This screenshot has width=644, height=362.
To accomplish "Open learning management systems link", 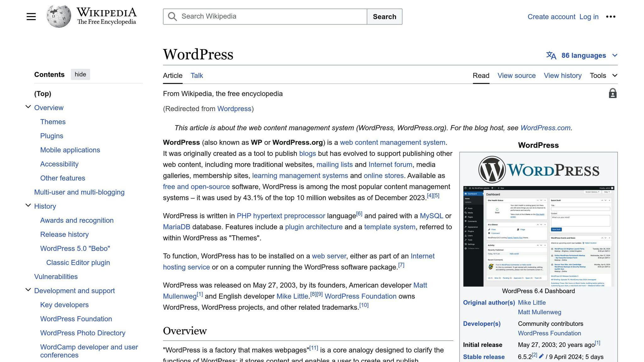I will [300, 176].
